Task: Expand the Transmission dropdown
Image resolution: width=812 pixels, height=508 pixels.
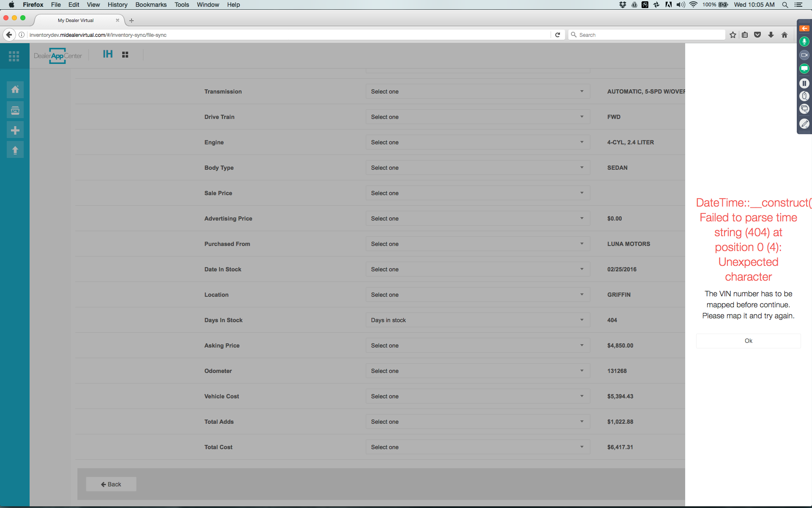Action: click(x=478, y=91)
